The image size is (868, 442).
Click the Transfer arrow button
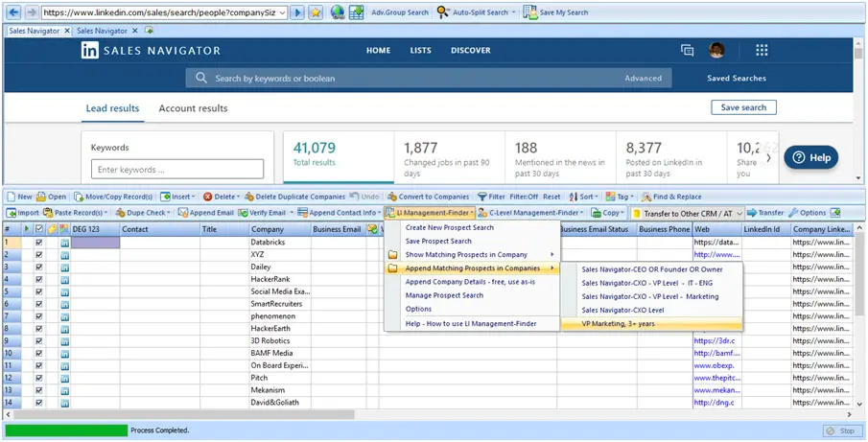click(765, 213)
